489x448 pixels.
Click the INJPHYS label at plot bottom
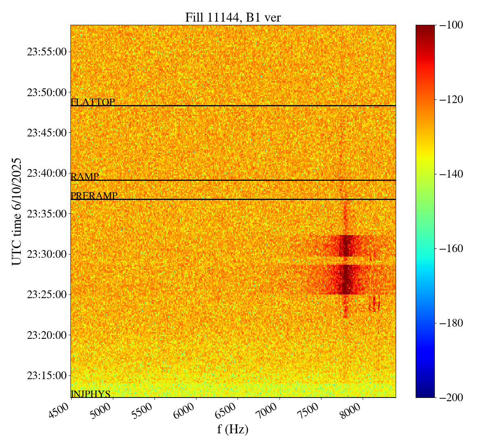(x=90, y=394)
